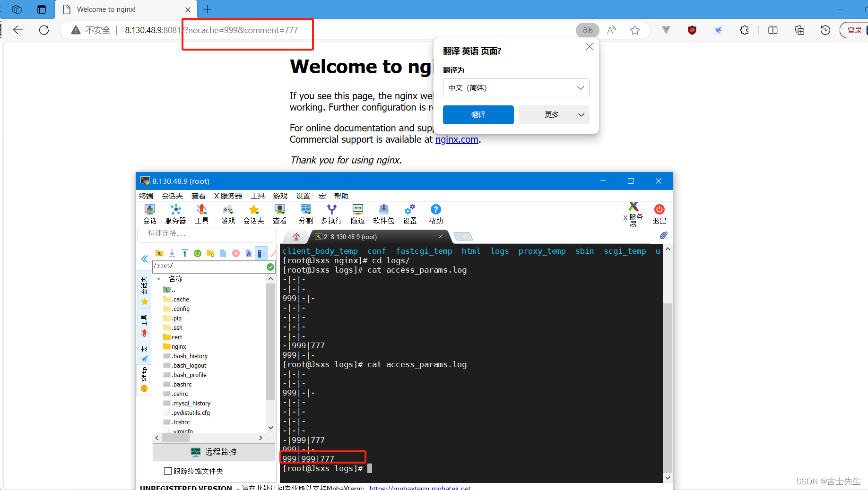The height and width of the screenshot is (490, 868).
Task: Click the SFTP red delete icon
Action: pos(236,253)
